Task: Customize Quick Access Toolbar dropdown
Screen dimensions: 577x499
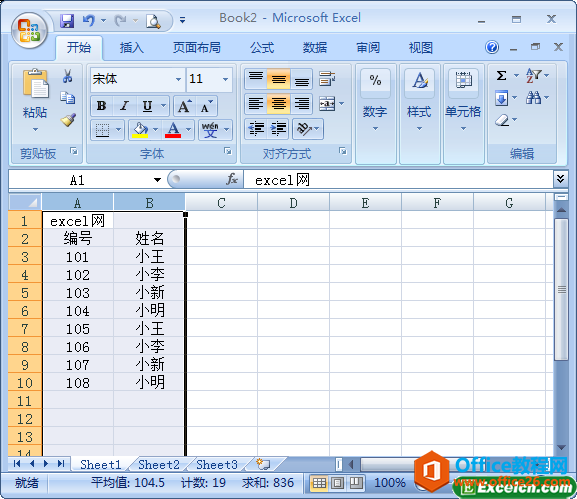Action: click(x=182, y=20)
